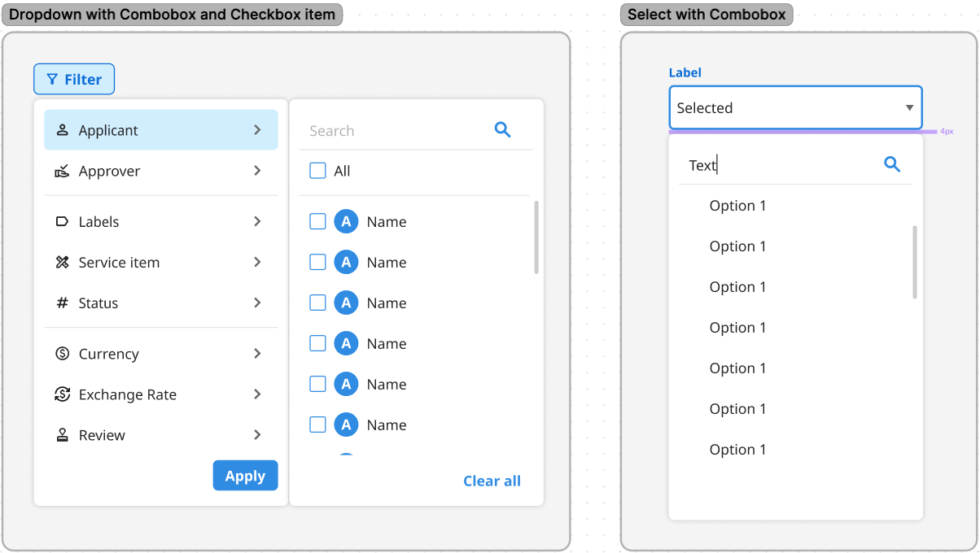Toggle the All checkbox
The height and width of the screenshot is (553, 980).
point(318,171)
